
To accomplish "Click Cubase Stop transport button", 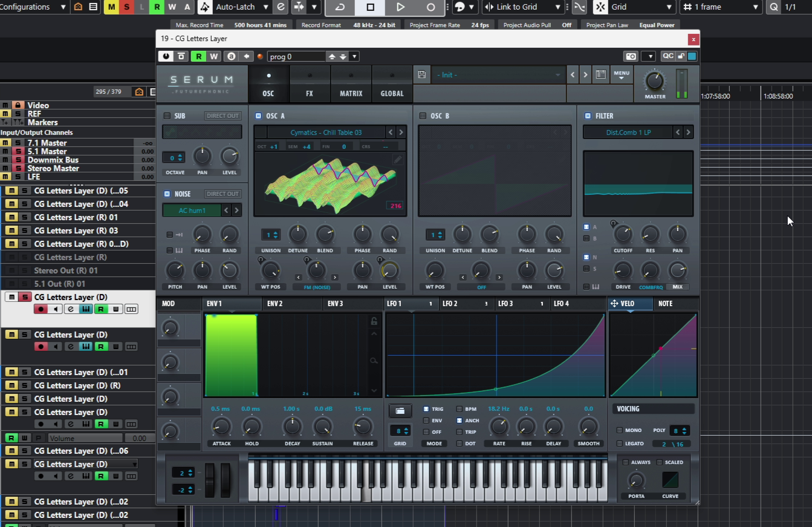I will [x=371, y=7].
